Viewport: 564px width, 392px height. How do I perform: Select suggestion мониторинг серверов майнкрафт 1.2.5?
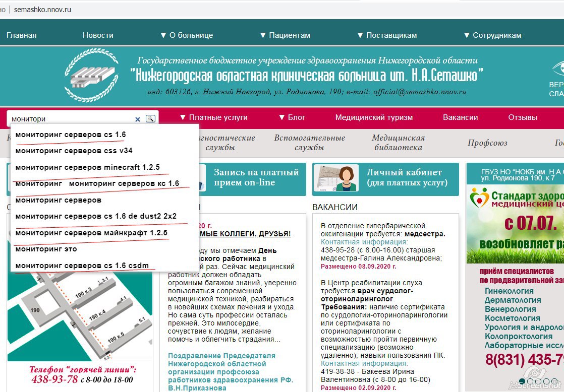[91, 233]
